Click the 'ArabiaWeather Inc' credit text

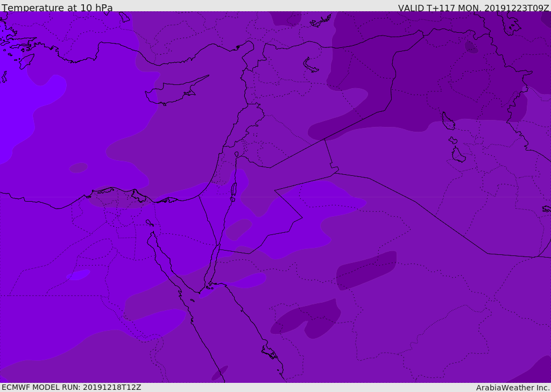512,388
